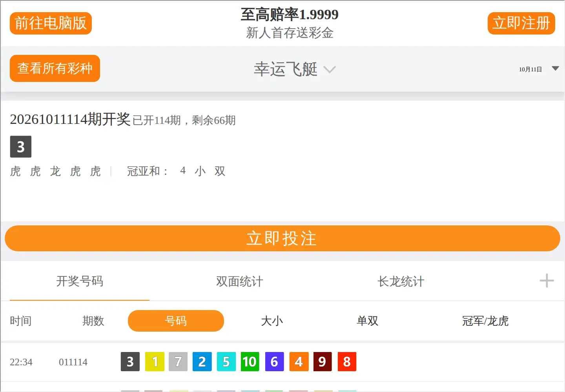
Task: Switch to the 双面统计 tab
Action: click(x=239, y=281)
